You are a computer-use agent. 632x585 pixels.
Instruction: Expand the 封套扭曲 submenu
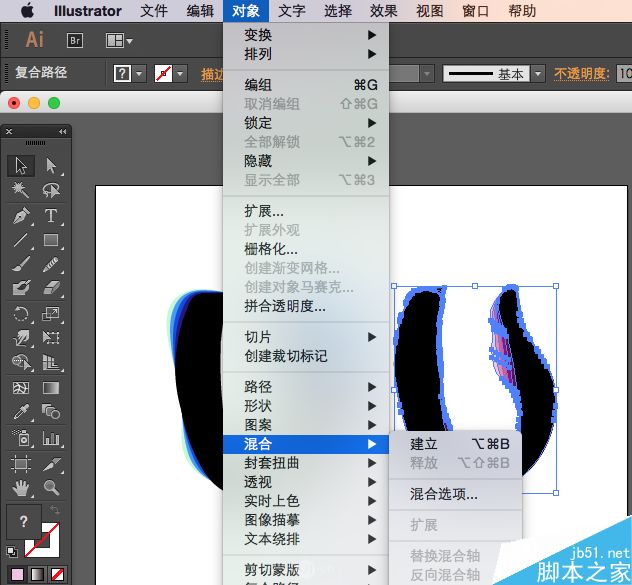pos(306,463)
